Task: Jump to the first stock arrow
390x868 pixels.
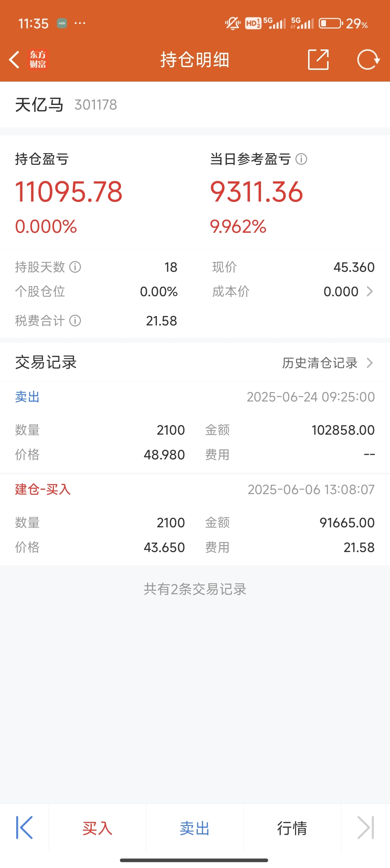Action: (25, 828)
